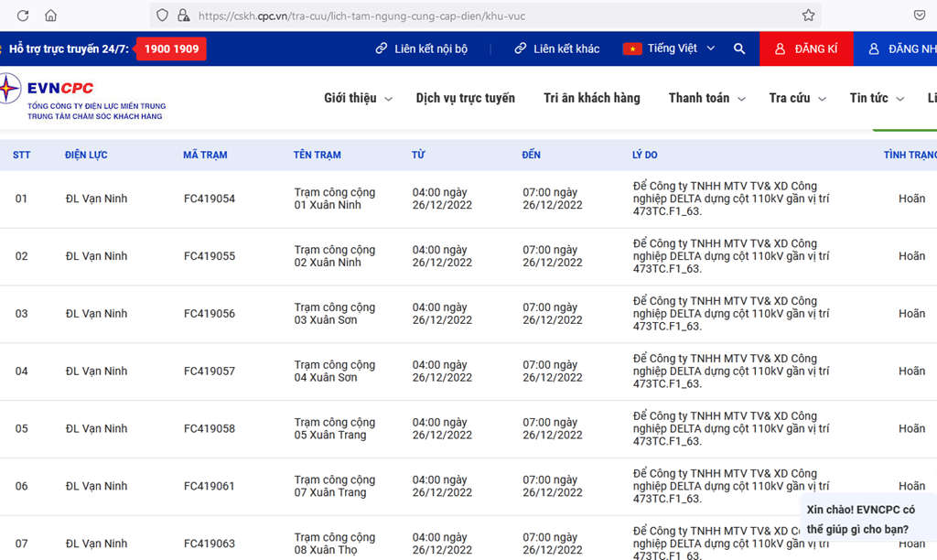Call hotline 1900 1909 button
This screenshot has width=937, height=560.
pyautogui.click(x=171, y=48)
